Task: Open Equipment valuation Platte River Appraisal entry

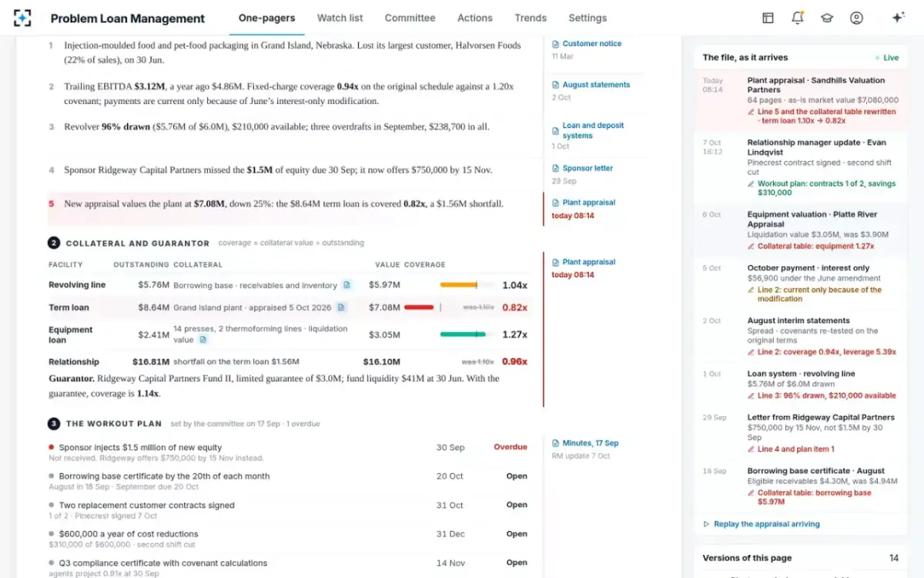Action: 801,230
